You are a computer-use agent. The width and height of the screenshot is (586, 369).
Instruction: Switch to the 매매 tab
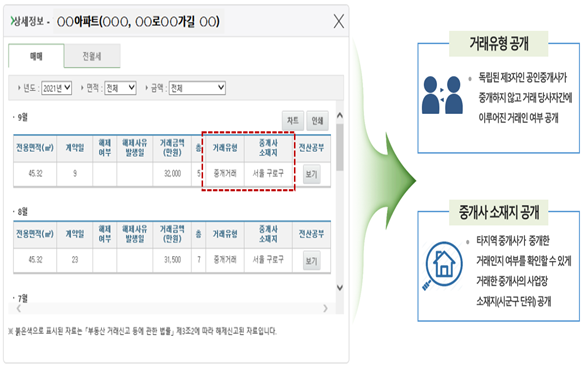coord(36,56)
